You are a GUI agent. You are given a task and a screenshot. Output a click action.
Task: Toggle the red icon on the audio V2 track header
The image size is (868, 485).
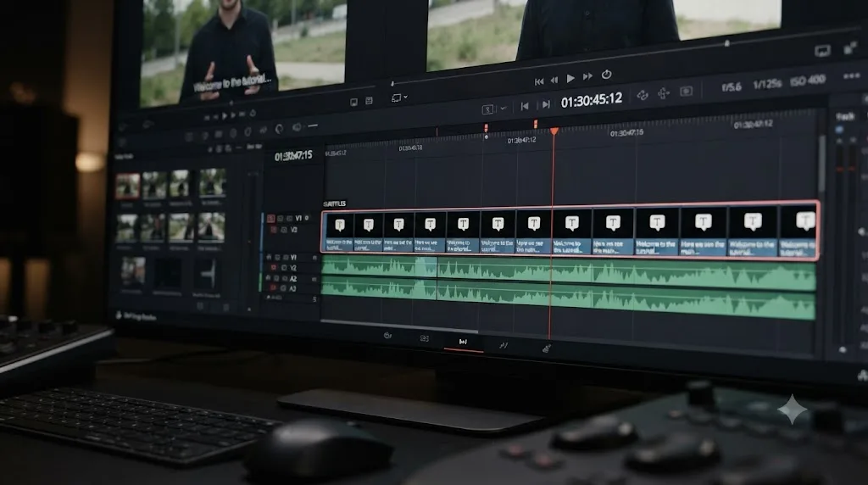pos(273,268)
